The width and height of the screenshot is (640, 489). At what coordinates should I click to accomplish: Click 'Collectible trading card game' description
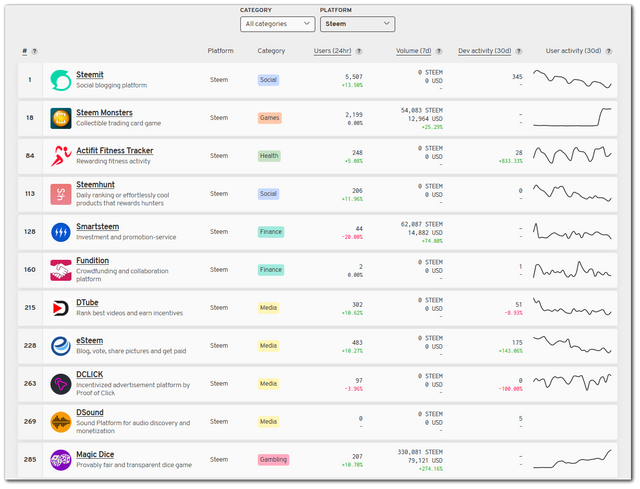(118, 123)
